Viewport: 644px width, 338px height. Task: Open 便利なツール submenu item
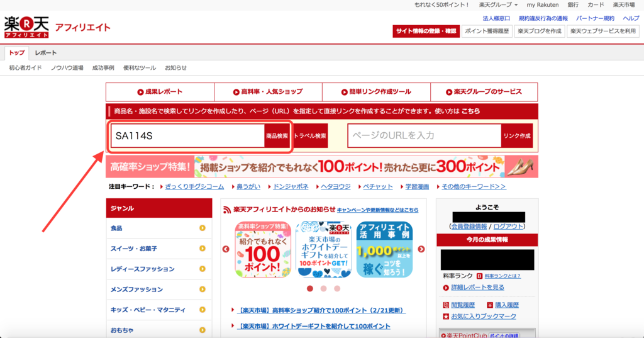140,68
